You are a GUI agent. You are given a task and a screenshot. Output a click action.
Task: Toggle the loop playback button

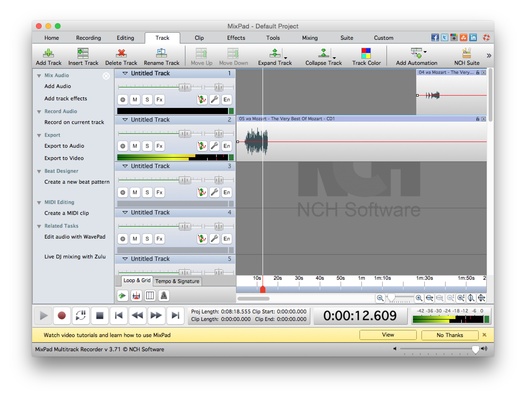81,316
